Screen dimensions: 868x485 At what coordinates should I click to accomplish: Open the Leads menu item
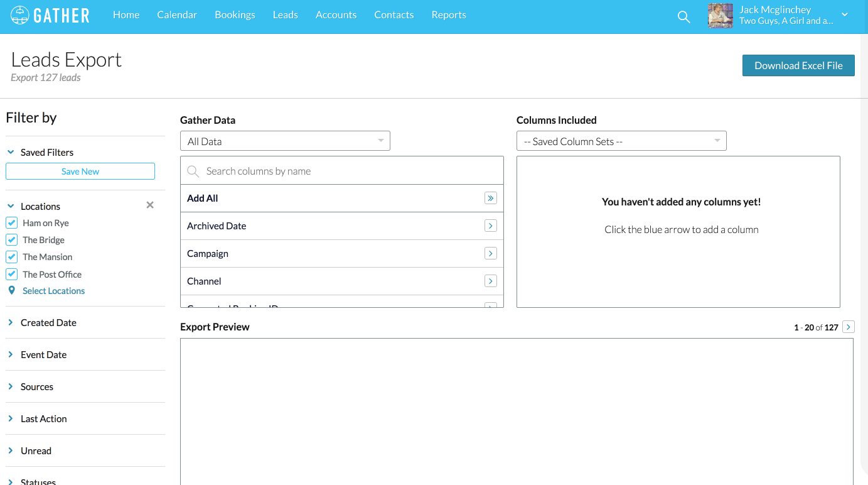pos(285,15)
